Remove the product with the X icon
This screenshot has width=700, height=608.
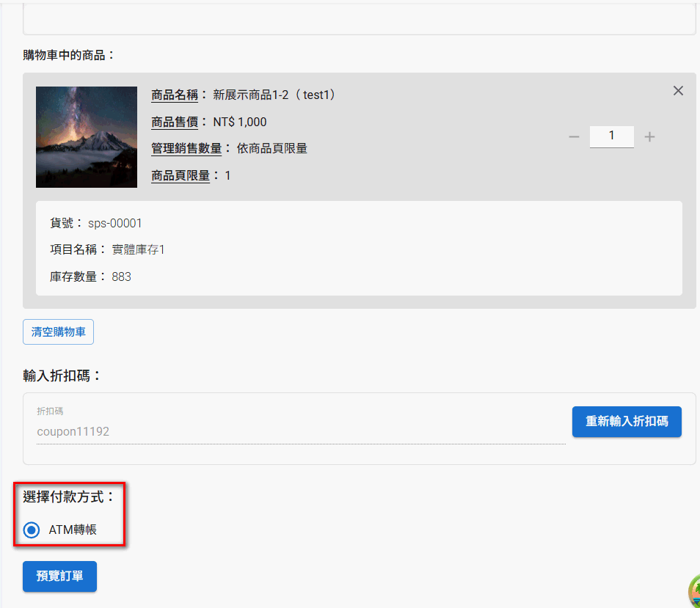(678, 91)
